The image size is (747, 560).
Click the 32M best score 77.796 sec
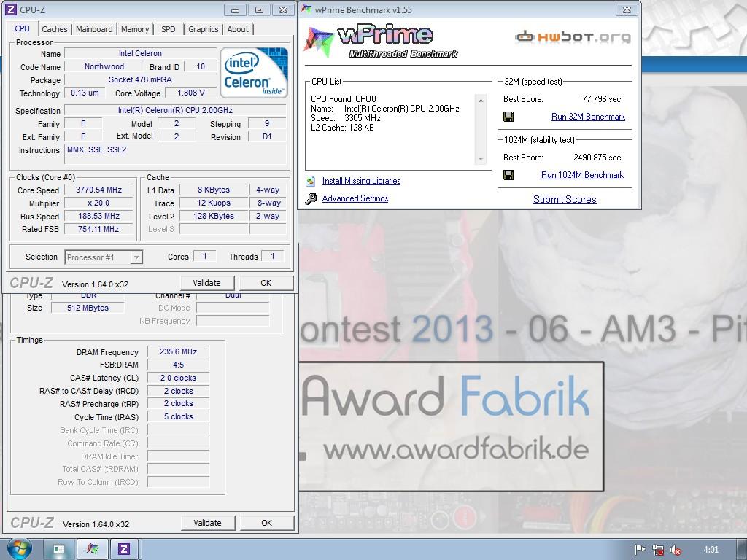[601, 99]
